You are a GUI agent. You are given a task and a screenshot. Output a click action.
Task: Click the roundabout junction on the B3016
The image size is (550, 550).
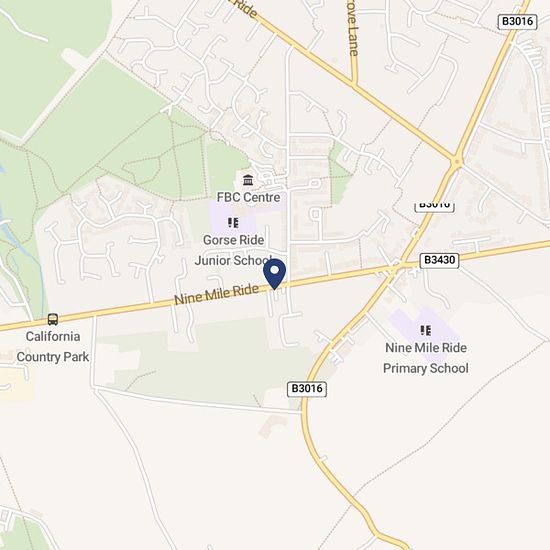point(456,162)
